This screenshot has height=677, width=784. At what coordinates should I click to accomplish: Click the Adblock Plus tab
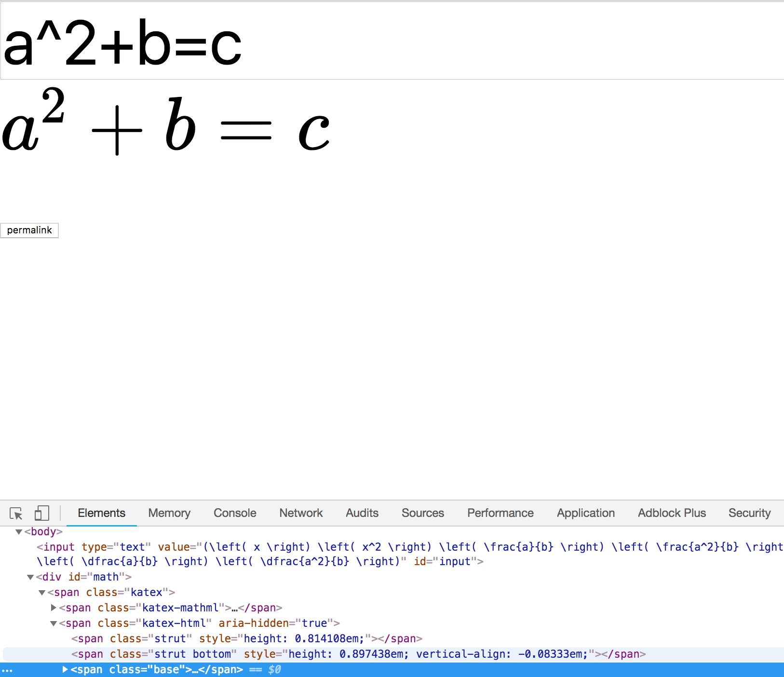[x=672, y=513]
